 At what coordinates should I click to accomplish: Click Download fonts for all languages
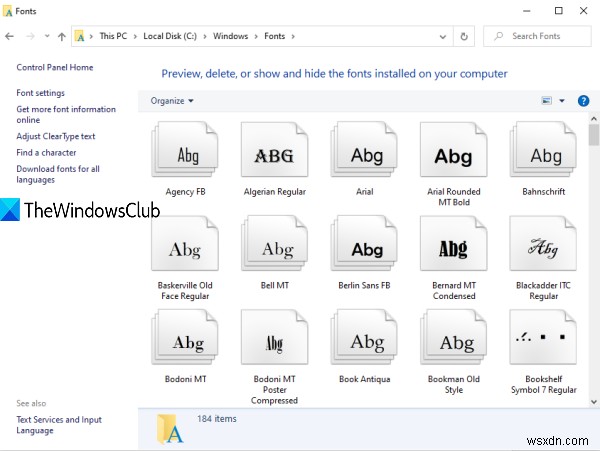pyautogui.click(x=58, y=174)
